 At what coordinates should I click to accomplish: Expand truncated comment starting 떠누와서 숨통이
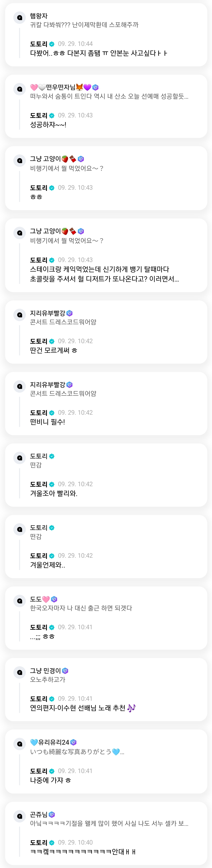coord(109,96)
